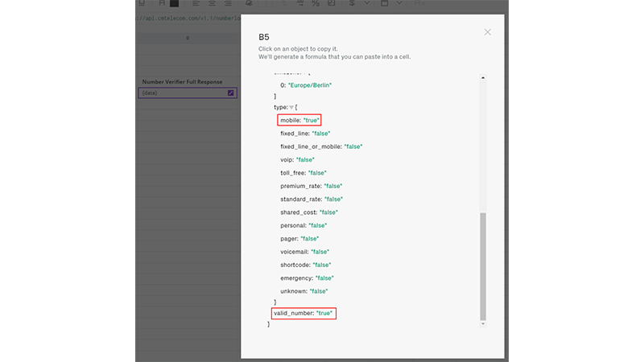
Task: Copy the valid_number "true" entry
Action: pos(304,313)
